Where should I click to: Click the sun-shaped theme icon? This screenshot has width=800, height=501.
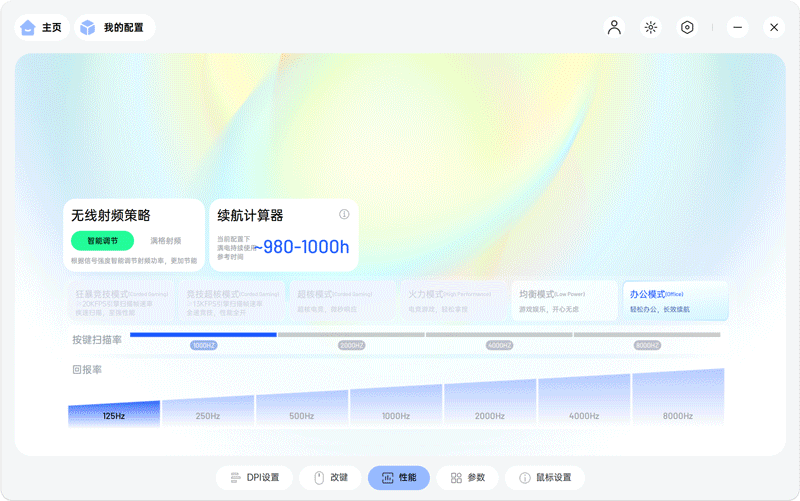(651, 27)
